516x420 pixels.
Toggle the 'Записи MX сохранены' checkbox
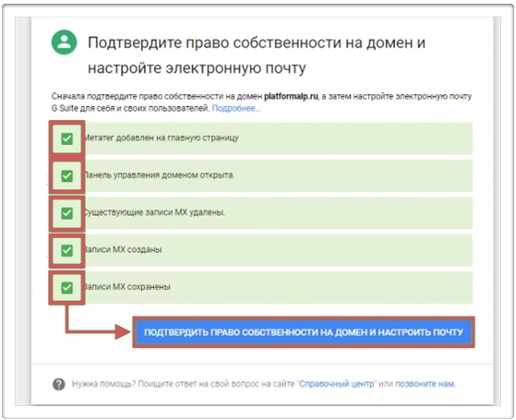click(x=67, y=288)
